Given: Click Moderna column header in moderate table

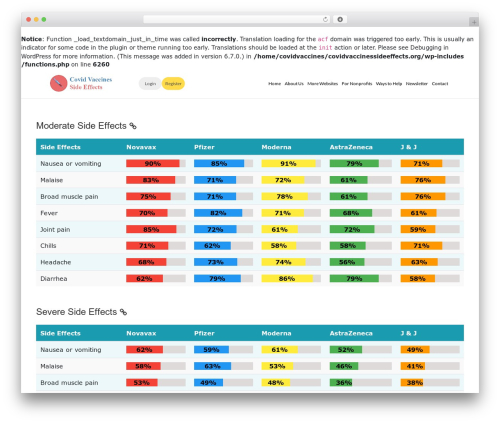Looking at the screenshot, I should point(276,147).
